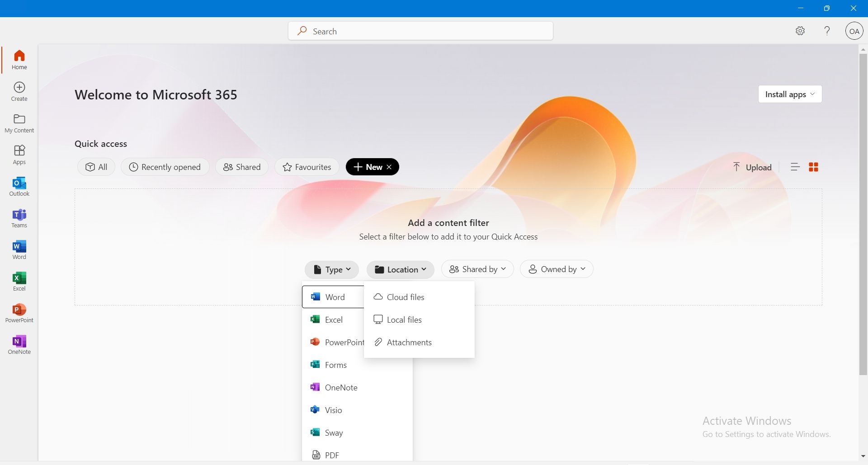Switch to list view layout
Image resolution: width=868 pixels, height=465 pixels.
coord(795,167)
